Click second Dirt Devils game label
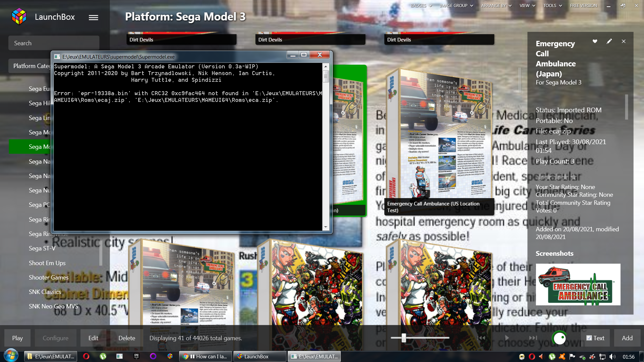This screenshot has height=362, width=644. coord(310,40)
